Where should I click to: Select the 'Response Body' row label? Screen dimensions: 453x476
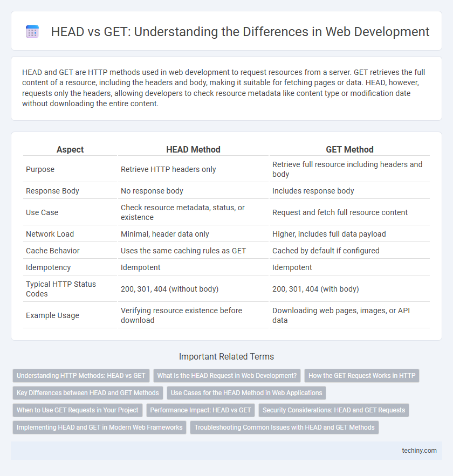52,191
